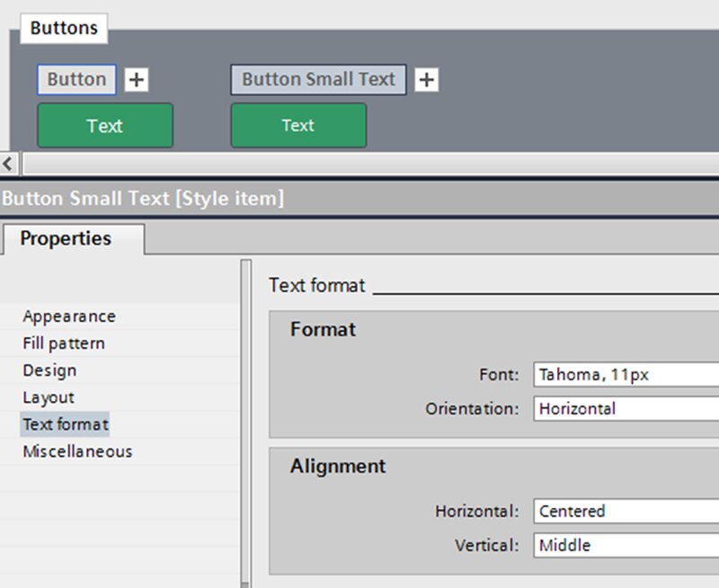
Task: Click the left scroll arrow
Action: (x=8, y=164)
